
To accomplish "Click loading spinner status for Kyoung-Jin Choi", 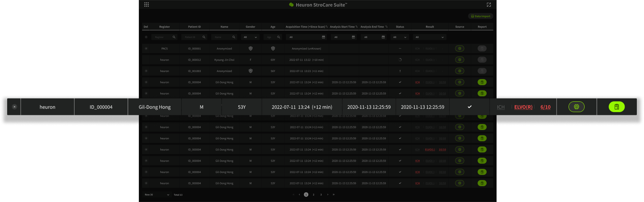I will [400, 60].
